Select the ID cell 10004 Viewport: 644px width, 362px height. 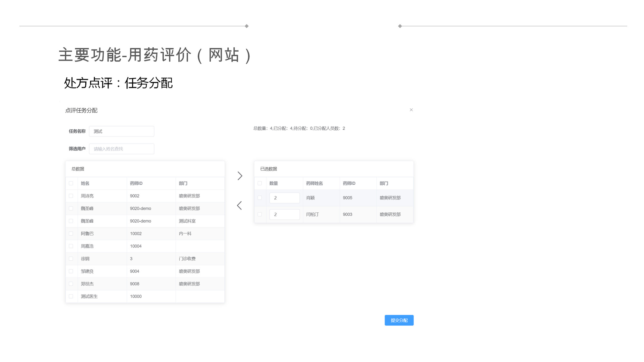[136, 246]
